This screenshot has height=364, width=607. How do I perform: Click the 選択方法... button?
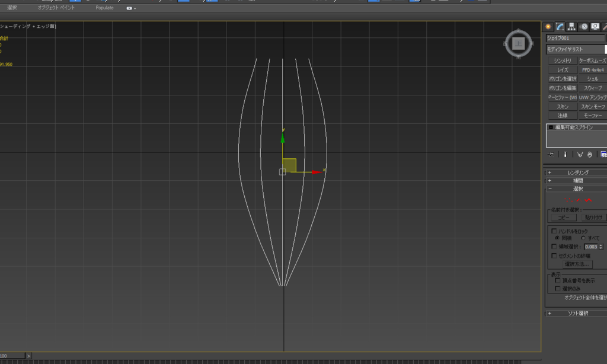point(577,264)
